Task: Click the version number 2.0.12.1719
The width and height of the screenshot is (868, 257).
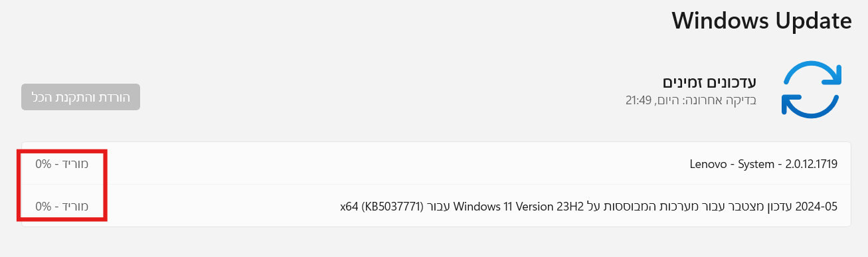Action: (810, 163)
